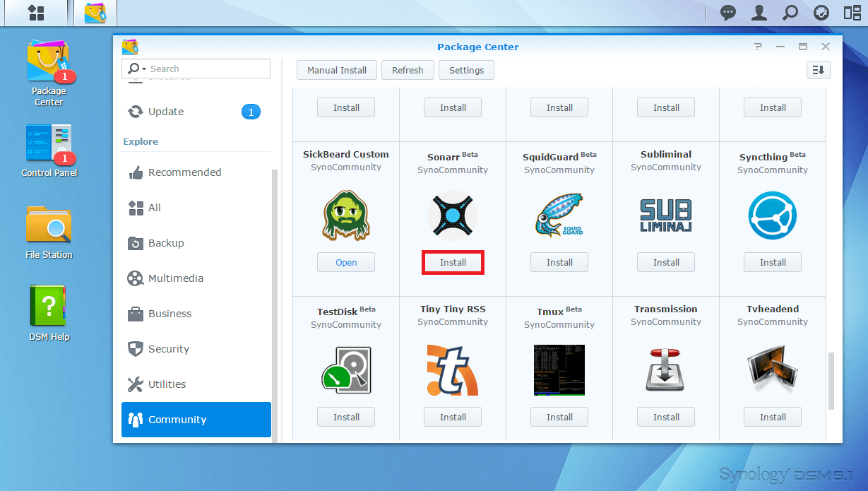Image resolution: width=868 pixels, height=491 pixels.
Task: Open the widgets panel icon
Action: point(852,13)
